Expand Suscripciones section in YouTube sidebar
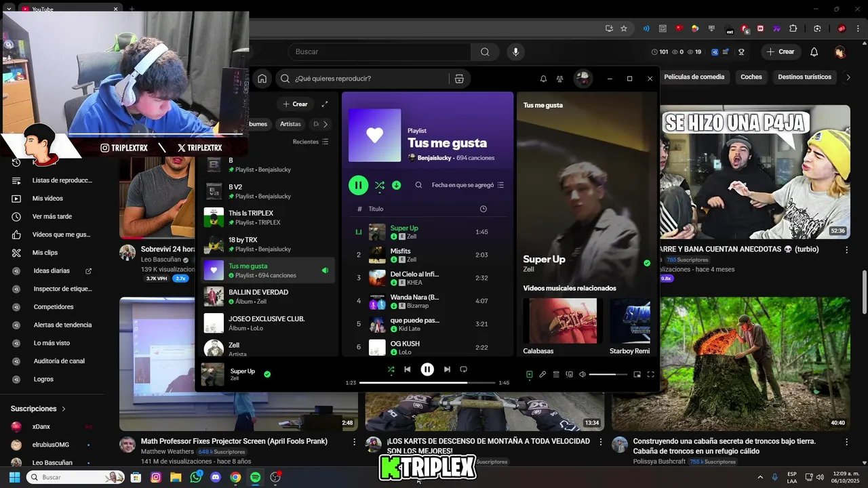This screenshot has height=488, width=868. 39,409
